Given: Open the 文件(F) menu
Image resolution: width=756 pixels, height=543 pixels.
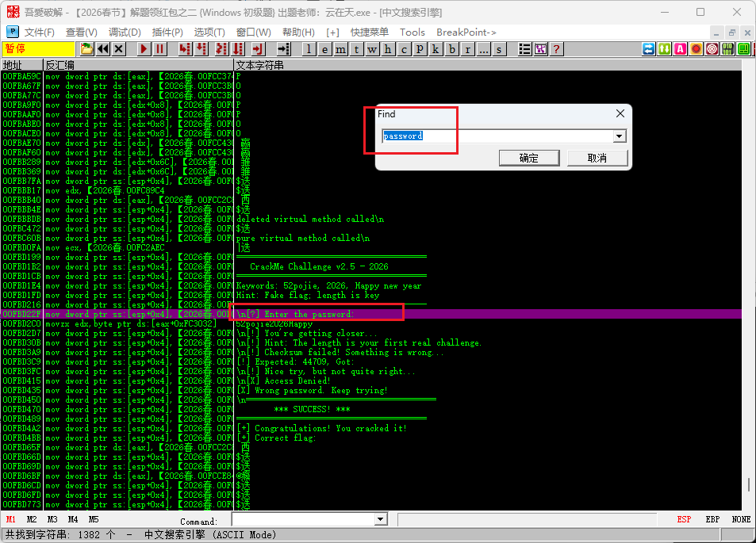Looking at the screenshot, I should point(40,33).
